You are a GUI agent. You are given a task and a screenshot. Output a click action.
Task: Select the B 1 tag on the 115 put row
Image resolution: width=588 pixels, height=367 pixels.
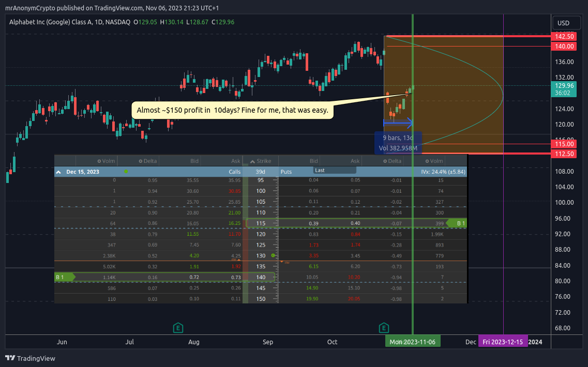point(457,223)
